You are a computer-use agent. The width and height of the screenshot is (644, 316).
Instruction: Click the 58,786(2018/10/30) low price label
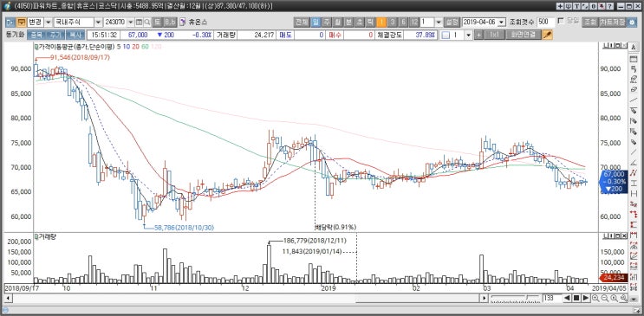click(184, 228)
